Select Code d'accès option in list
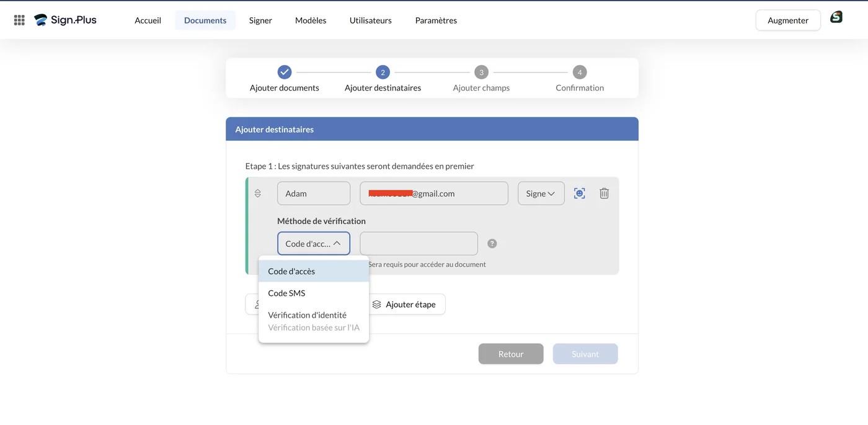 point(314,271)
